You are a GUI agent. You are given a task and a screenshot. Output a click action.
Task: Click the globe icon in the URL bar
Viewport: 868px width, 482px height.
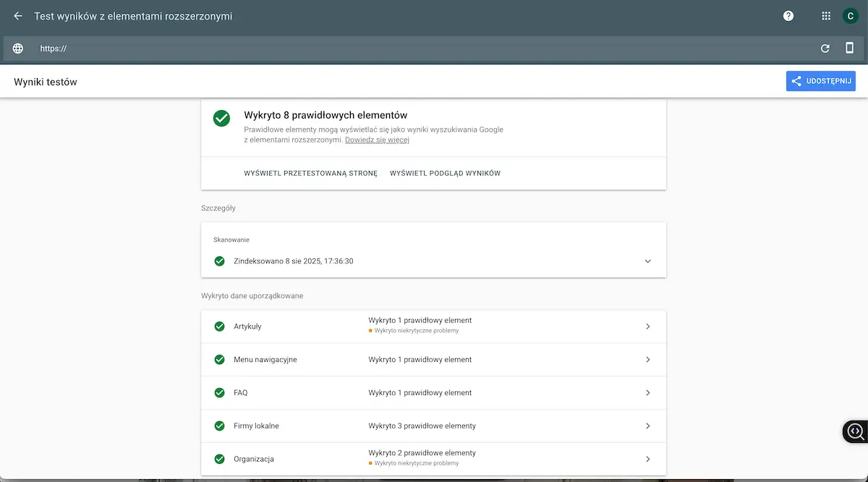pyautogui.click(x=17, y=48)
